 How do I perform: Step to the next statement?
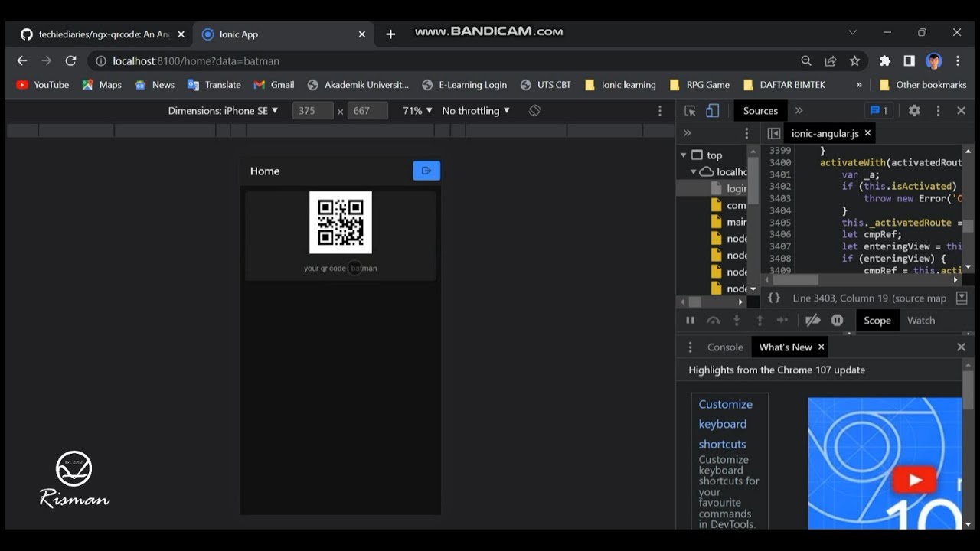tap(782, 321)
